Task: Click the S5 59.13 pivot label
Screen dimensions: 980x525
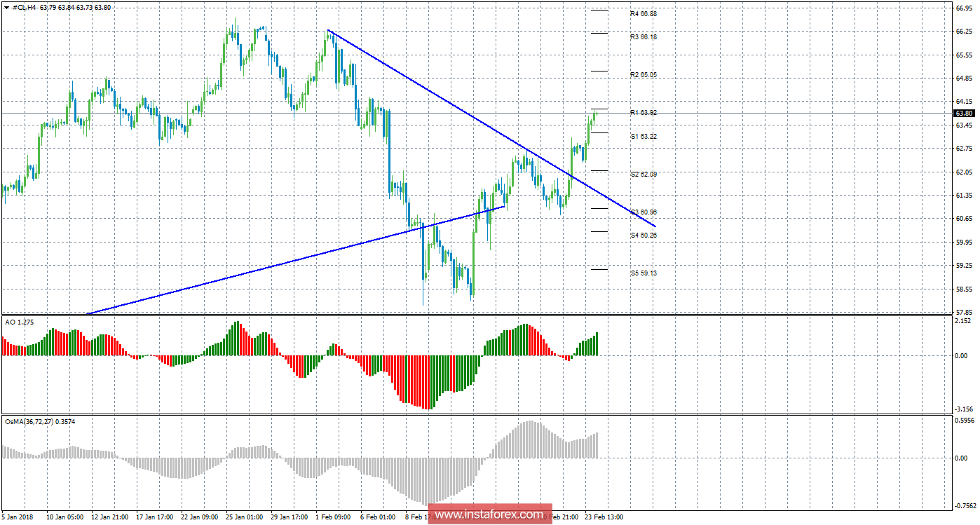Action: coord(643,273)
